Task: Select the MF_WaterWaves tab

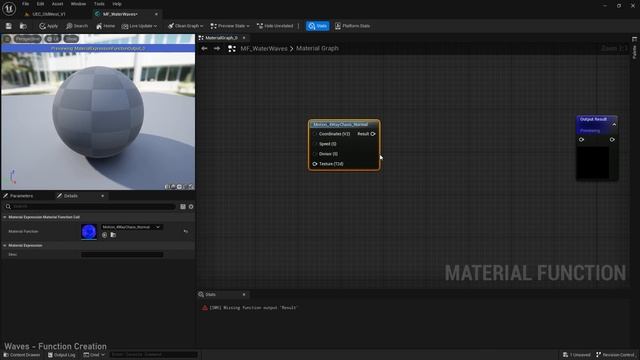Action: pyautogui.click(x=120, y=14)
